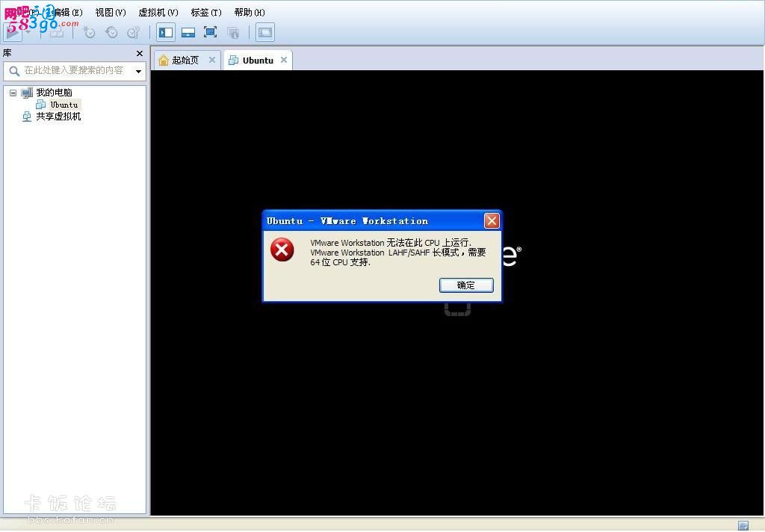
Task: Click the error text '64 位 CPU 支持'
Action: pyautogui.click(x=340, y=262)
